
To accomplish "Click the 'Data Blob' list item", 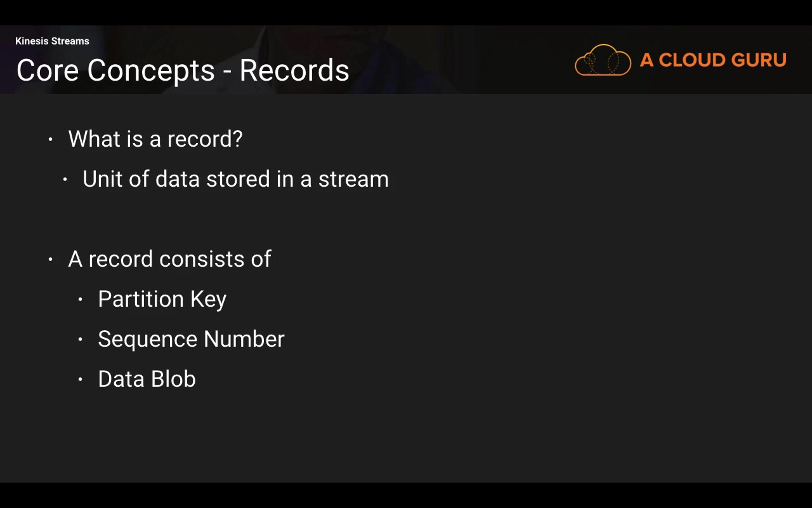I will (x=147, y=379).
